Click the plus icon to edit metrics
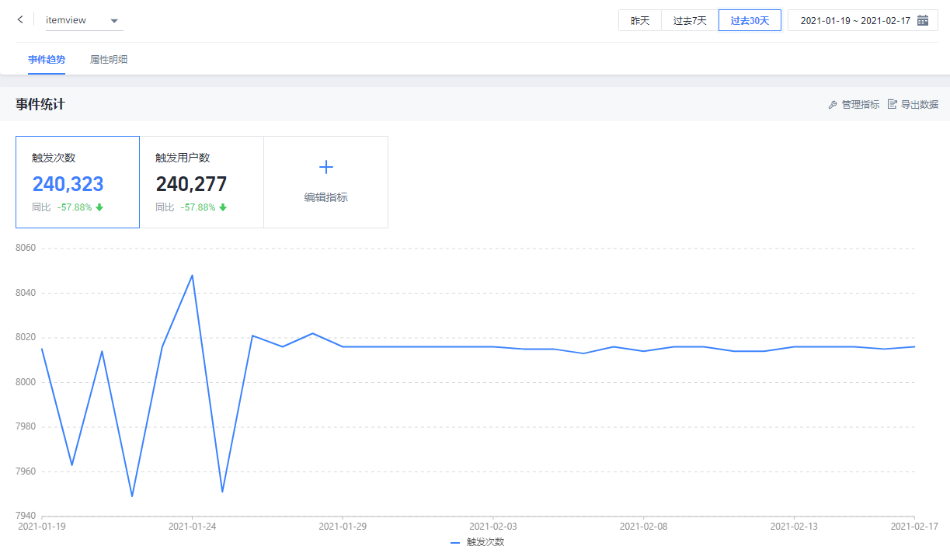The width and height of the screenshot is (950, 560). pos(326,167)
